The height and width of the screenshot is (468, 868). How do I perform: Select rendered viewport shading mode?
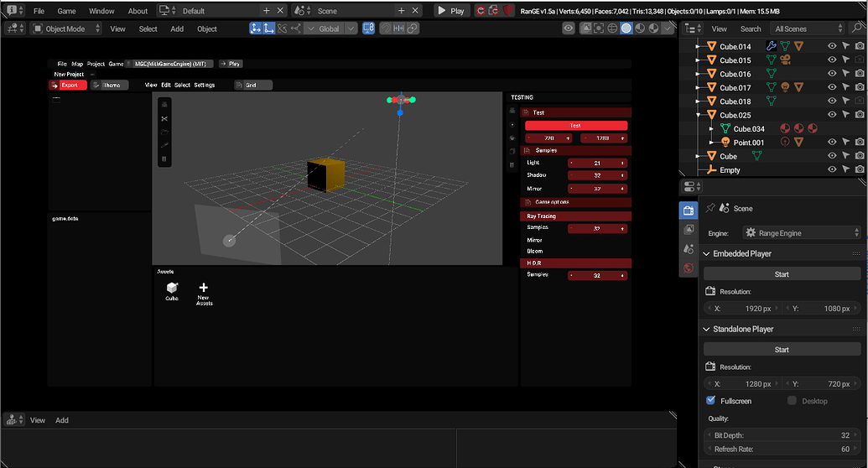tap(654, 29)
